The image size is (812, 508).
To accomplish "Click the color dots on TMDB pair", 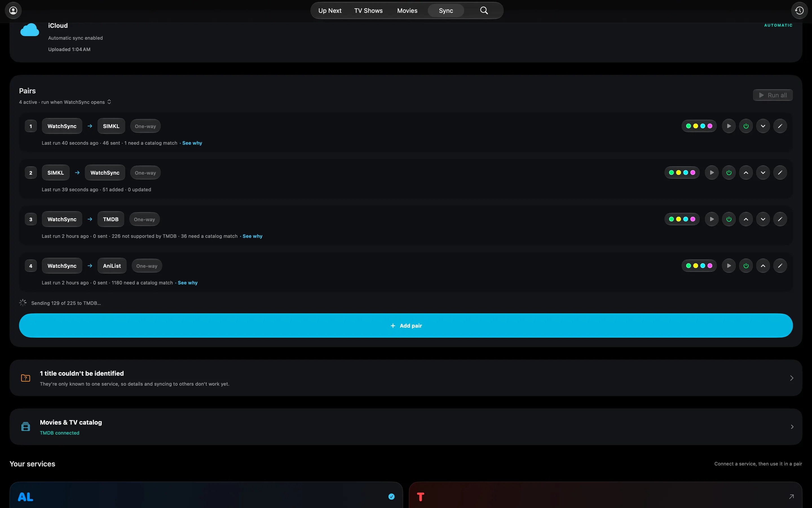I will (x=682, y=219).
